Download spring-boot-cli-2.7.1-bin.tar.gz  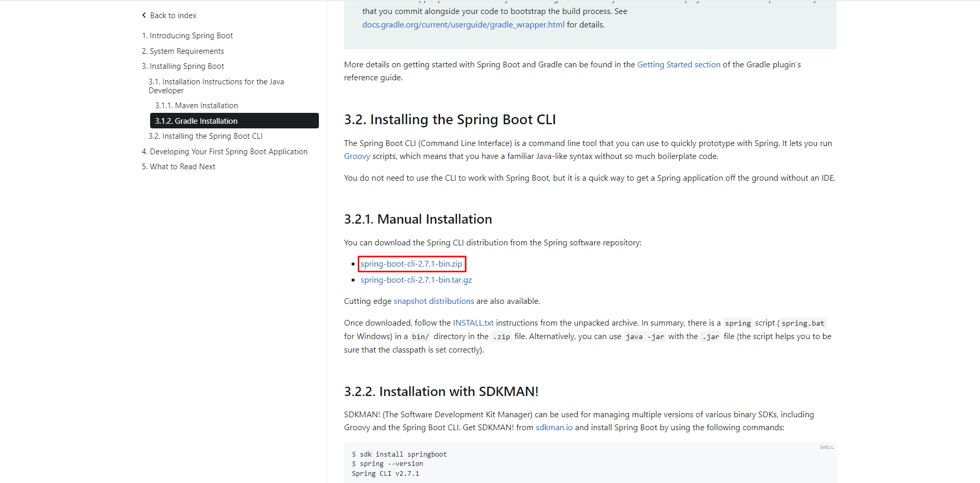(x=416, y=280)
